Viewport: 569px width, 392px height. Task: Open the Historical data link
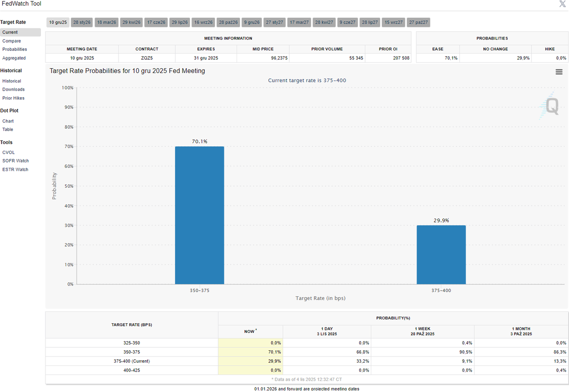11,81
